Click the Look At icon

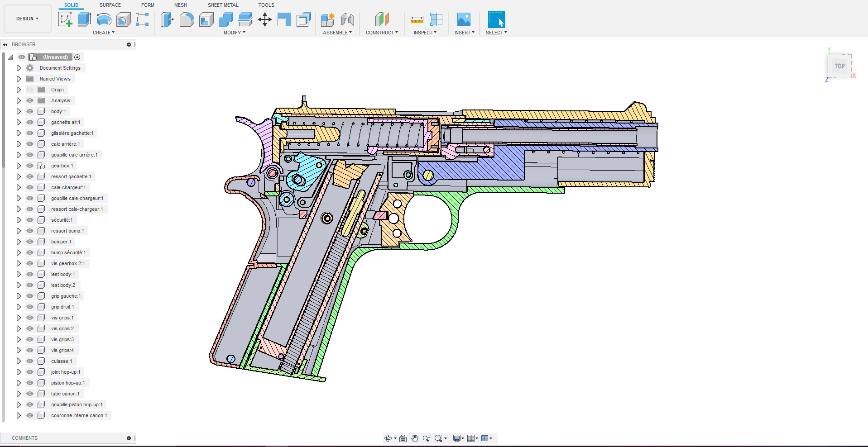(x=403, y=438)
